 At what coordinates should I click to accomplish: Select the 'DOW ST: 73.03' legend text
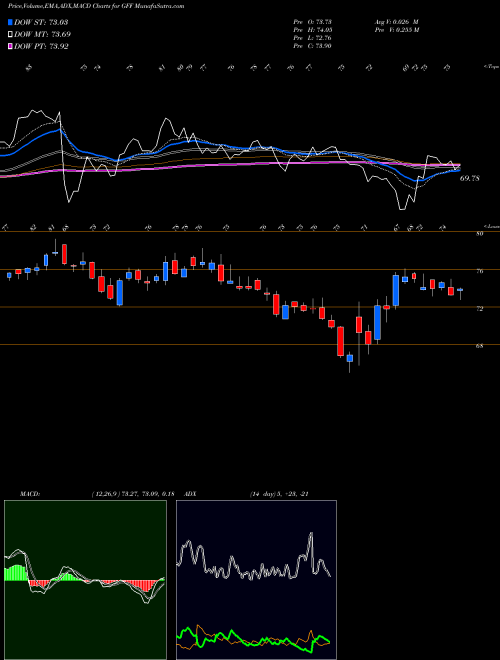(41, 22)
